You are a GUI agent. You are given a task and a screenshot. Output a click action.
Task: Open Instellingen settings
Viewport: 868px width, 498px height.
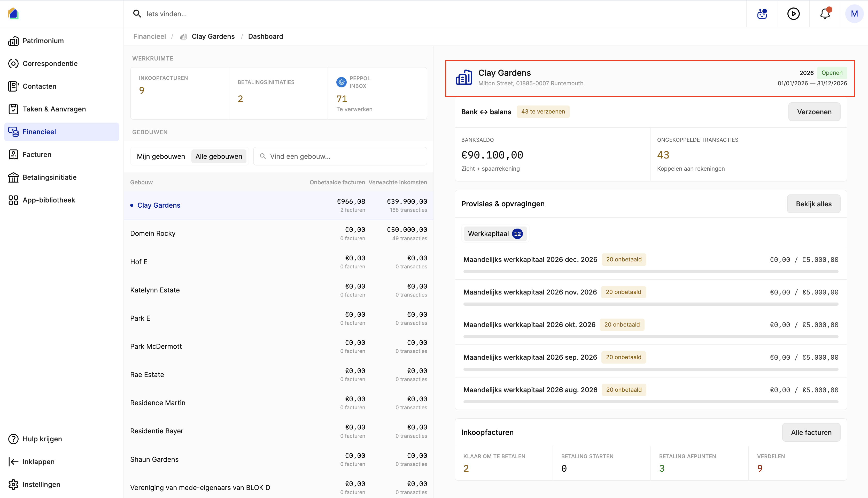pos(61,484)
